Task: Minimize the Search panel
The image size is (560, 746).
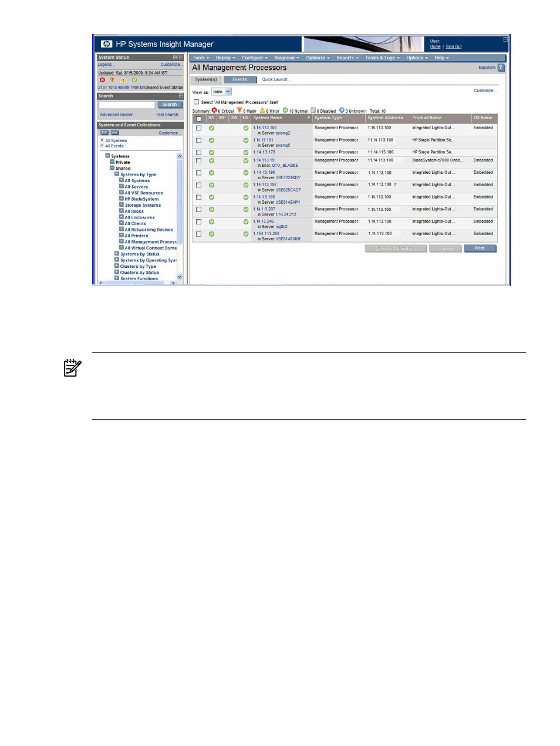Action: [181, 96]
